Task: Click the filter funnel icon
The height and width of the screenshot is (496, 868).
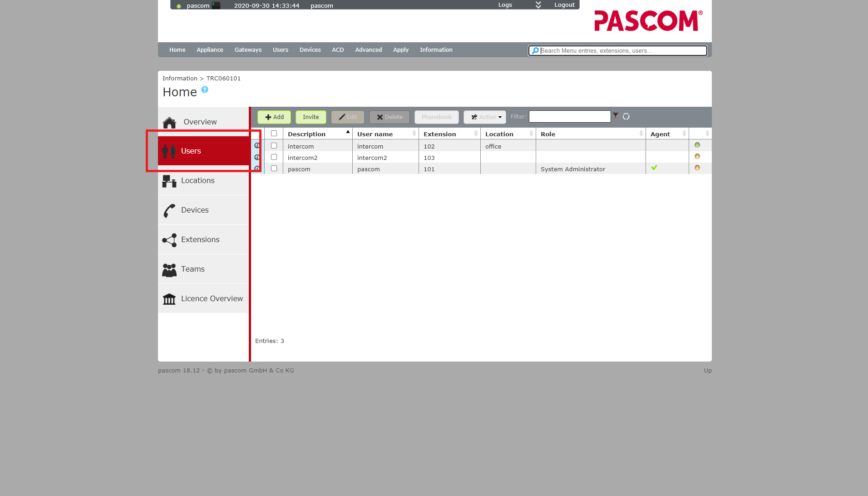Action: coord(616,116)
